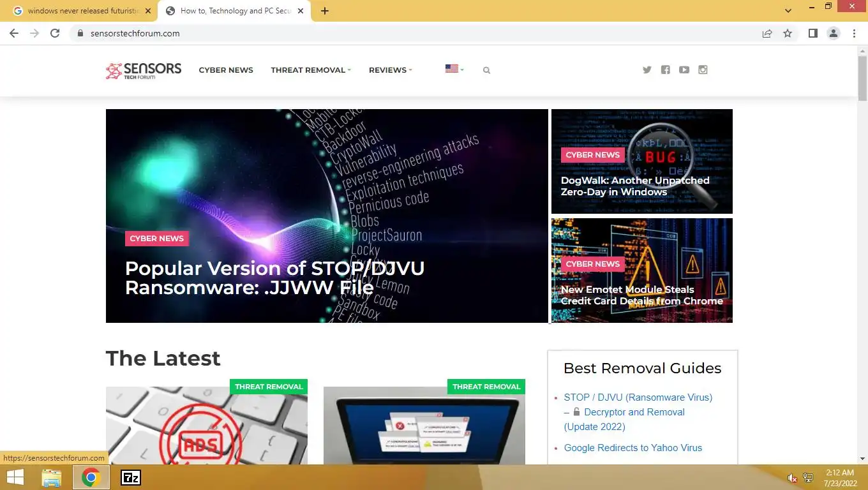
Task: Click Cyber News tag on Emotet article
Action: tap(593, 264)
